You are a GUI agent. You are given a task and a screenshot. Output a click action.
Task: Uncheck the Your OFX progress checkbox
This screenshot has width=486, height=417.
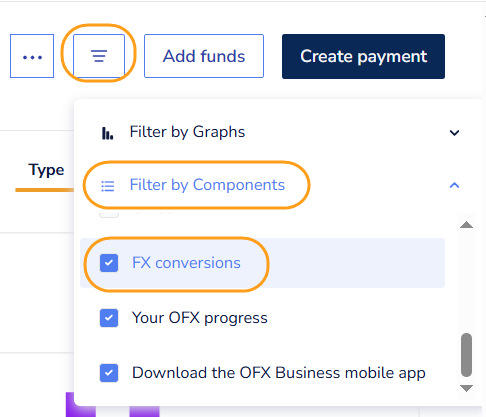pos(109,318)
